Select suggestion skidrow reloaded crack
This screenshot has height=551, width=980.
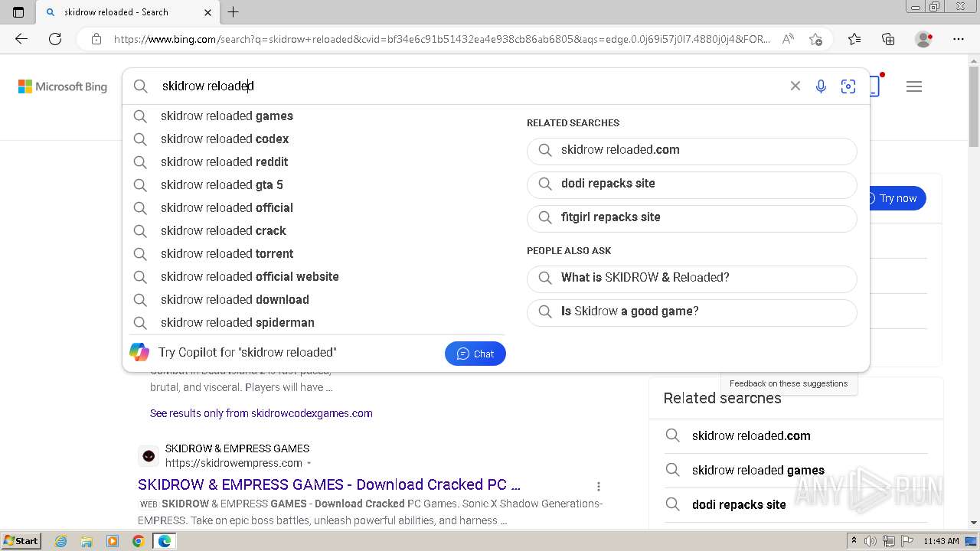click(314, 231)
